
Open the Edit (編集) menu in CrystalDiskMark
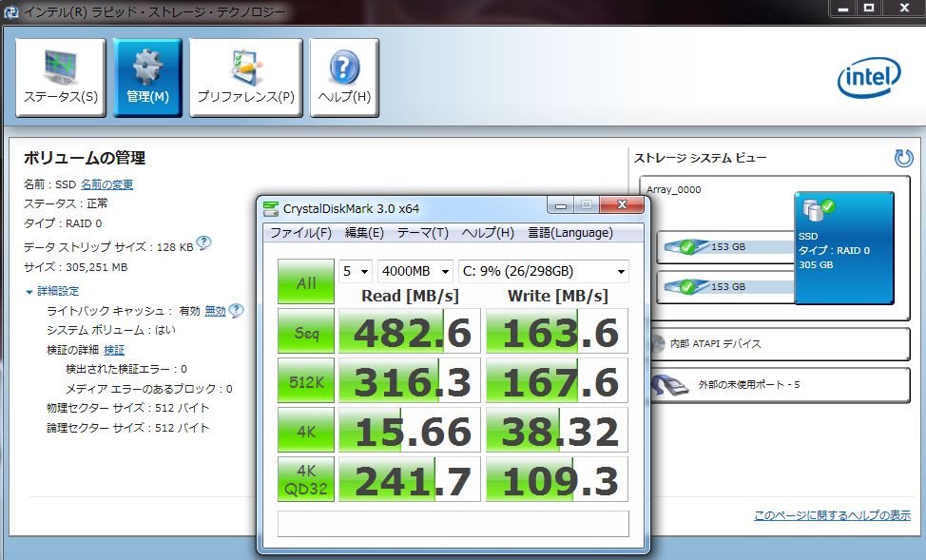(364, 233)
